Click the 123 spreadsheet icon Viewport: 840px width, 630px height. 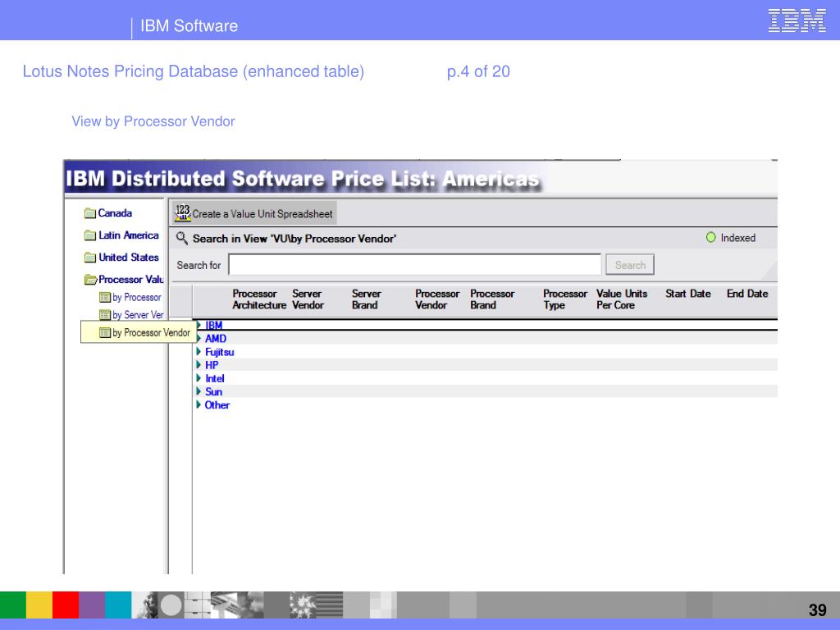(x=183, y=213)
